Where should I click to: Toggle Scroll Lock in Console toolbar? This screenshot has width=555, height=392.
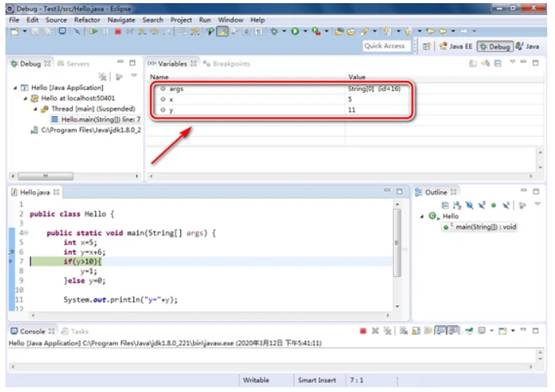[x=416, y=331]
